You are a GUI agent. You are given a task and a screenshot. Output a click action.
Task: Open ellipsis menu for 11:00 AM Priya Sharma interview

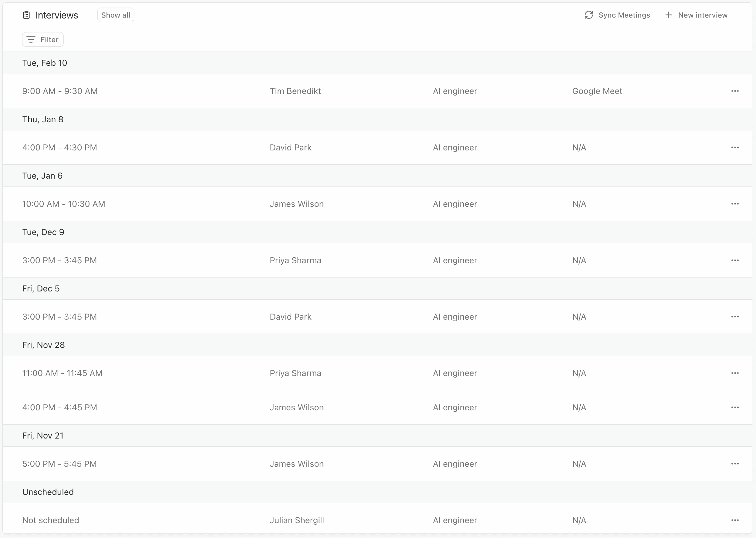(x=735, y=373)
